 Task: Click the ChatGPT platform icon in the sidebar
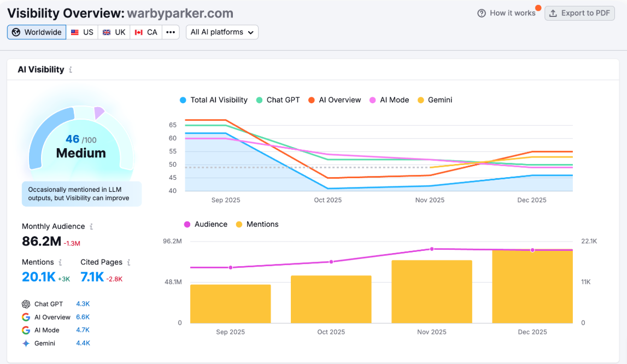point(25,303)
